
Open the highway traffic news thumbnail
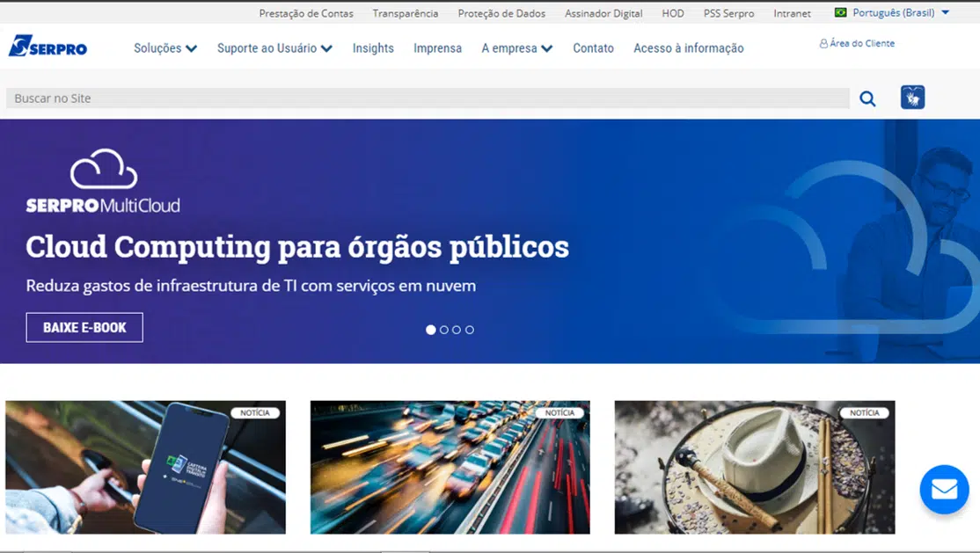(450, 468)
